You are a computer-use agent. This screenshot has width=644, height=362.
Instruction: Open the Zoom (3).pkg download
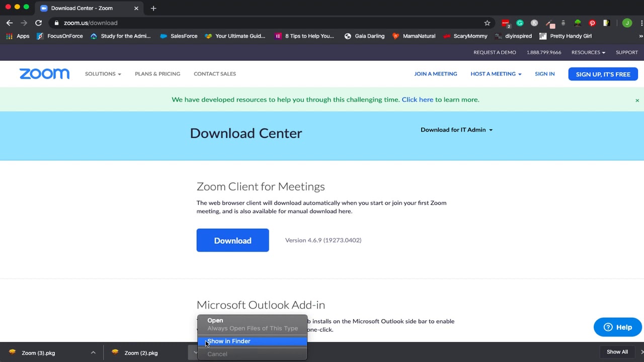click(38, 353)
